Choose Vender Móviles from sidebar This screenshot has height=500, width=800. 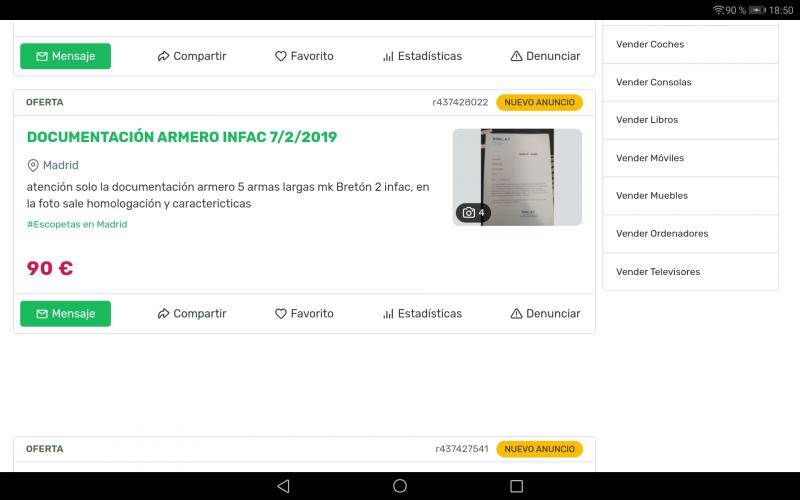650,158
